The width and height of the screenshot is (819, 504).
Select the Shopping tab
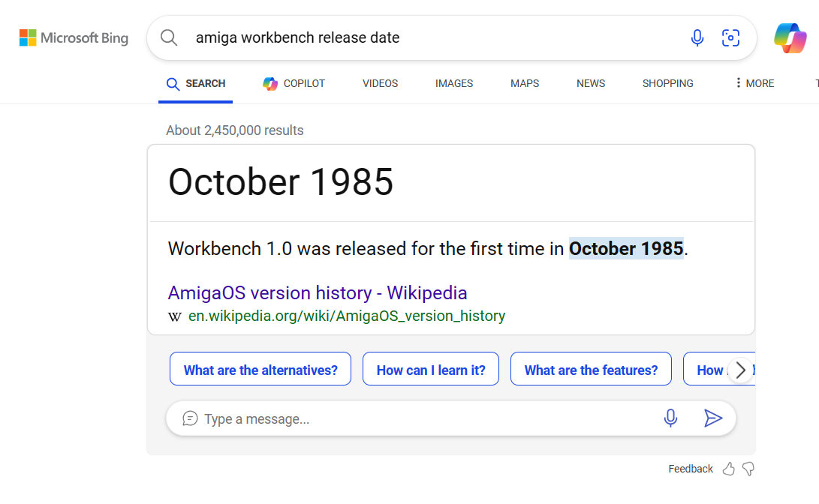click(x=667, y=83)
